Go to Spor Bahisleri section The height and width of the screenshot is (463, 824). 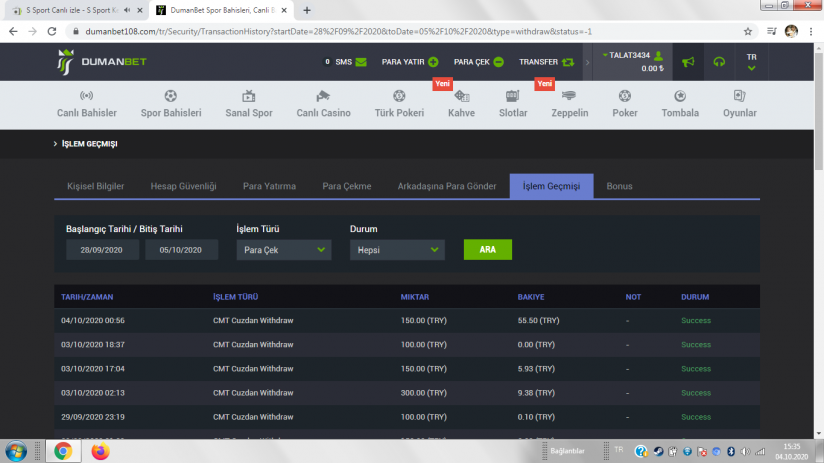(x=171, y=104)
